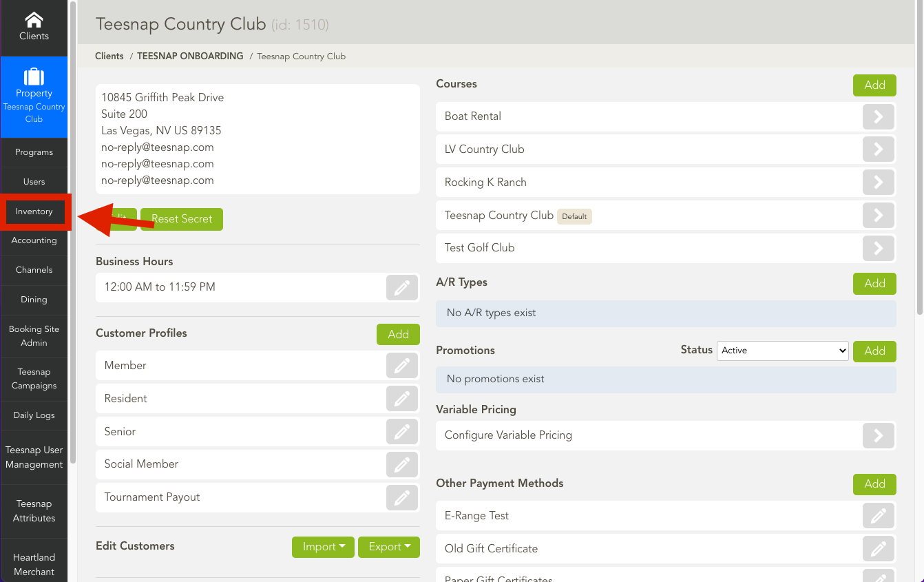This screenshot has height=582, width=924.
Task: Add a new A/R Type
Action: pyautogui.click(x=874, y=284)
